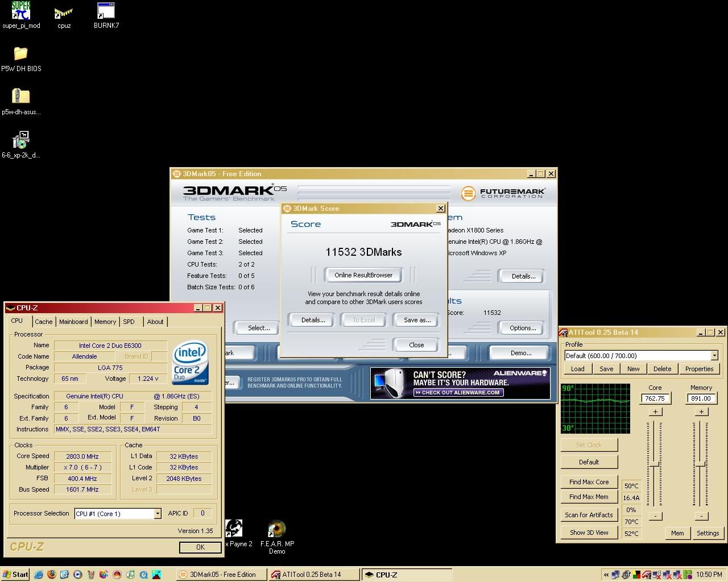Increase Memory clock with plus button

click(701, 411)
